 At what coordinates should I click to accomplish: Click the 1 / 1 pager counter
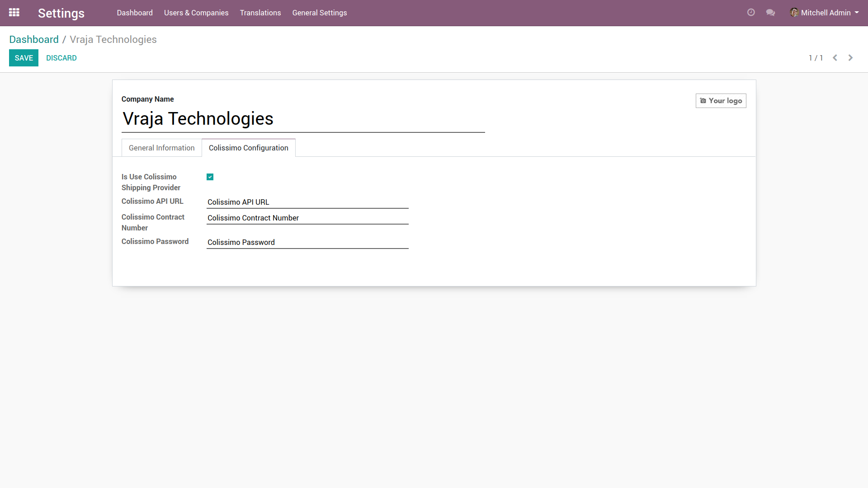pos(816,58)
